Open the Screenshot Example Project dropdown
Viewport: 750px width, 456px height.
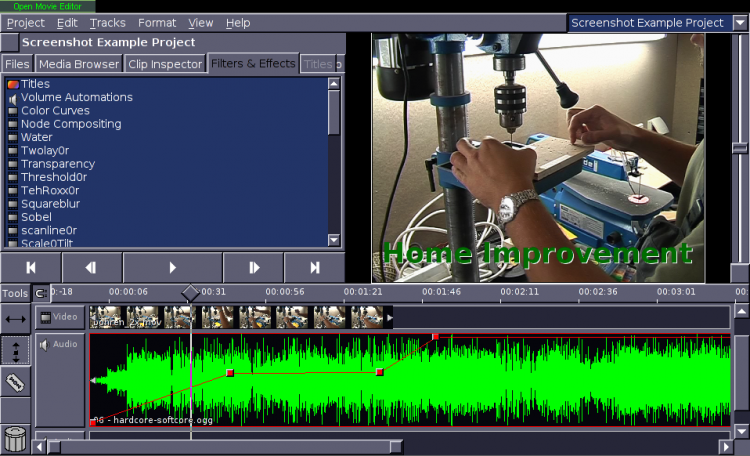point(740,23)
